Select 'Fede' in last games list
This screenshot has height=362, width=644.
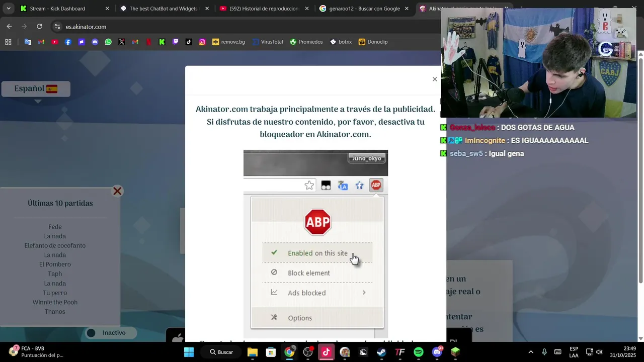click(x=55, y=227)
